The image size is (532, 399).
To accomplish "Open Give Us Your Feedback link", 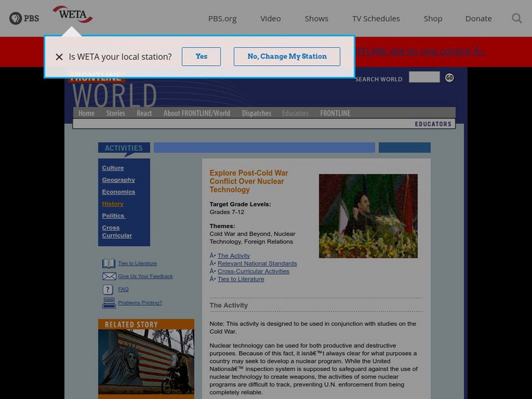I will (x=145, y=276).
